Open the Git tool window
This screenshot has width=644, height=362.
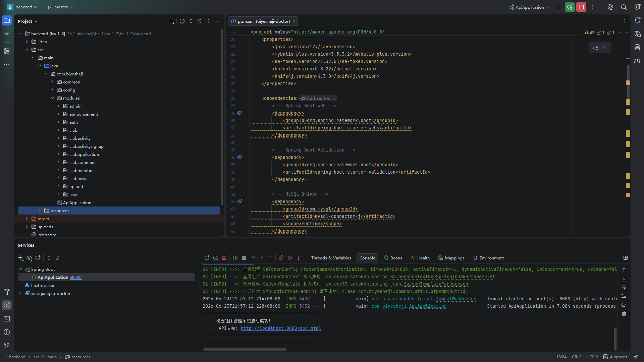pyautogui.click(x=7, y=345)
